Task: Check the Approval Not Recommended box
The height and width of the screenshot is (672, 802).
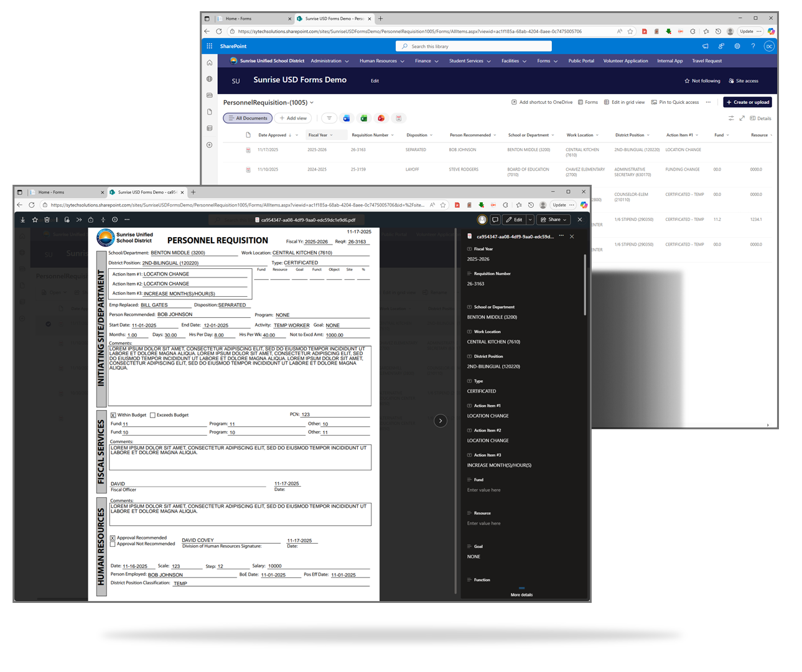Action: (113, 544)
